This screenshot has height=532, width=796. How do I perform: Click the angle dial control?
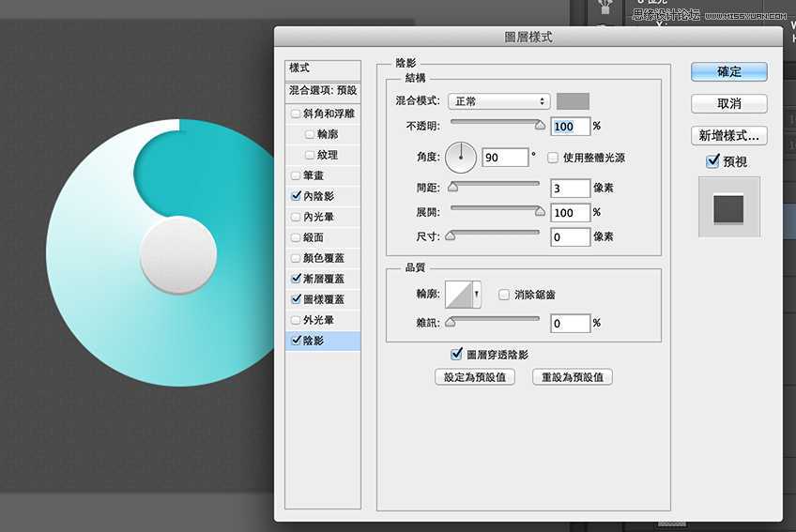(x=461, y=158)
